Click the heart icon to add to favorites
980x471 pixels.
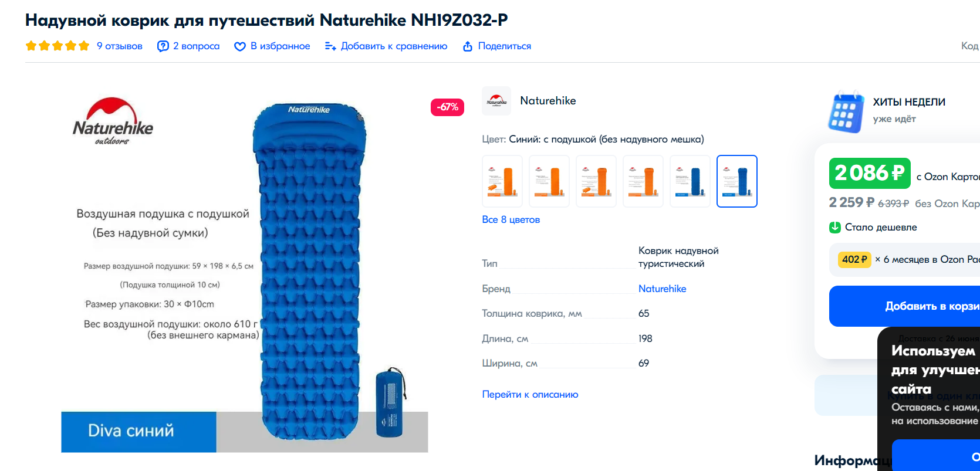click(240, 46)
